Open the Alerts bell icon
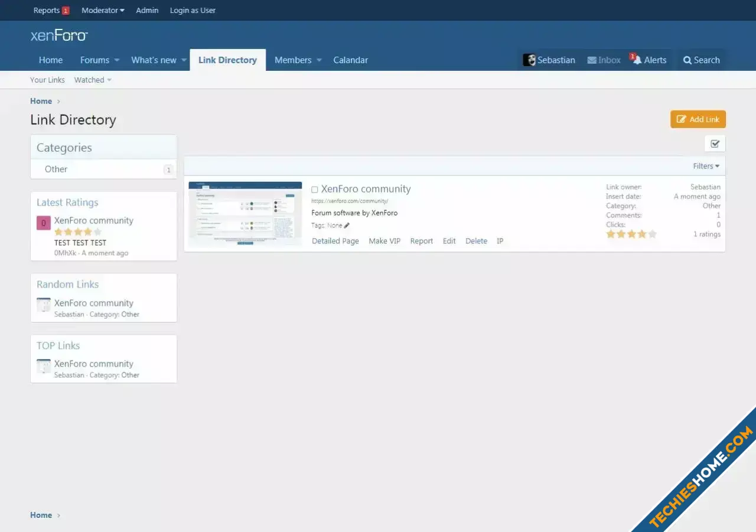The width and height of the screenshot is (756, 532). 637,60
